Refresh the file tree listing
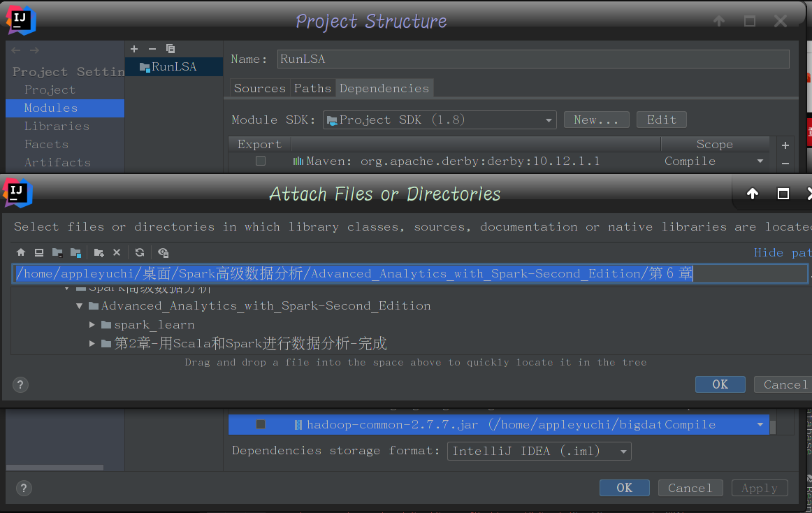This screenshot has height=513, width=812. coord(139,252)
